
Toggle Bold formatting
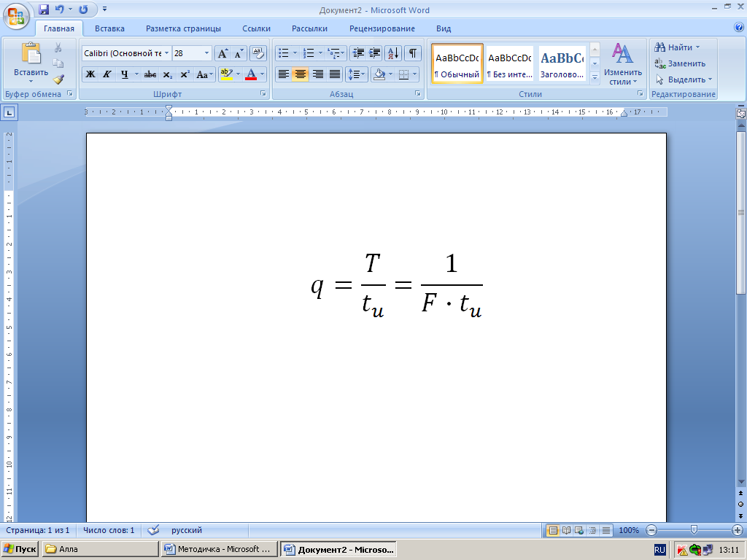coord(90,74)
